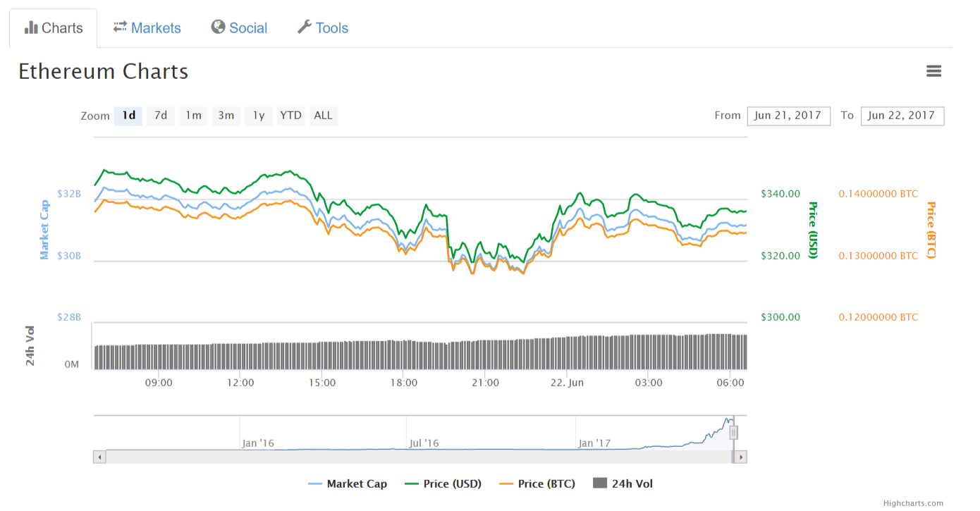
Task: Click the From date field
Action: (788, 116)
